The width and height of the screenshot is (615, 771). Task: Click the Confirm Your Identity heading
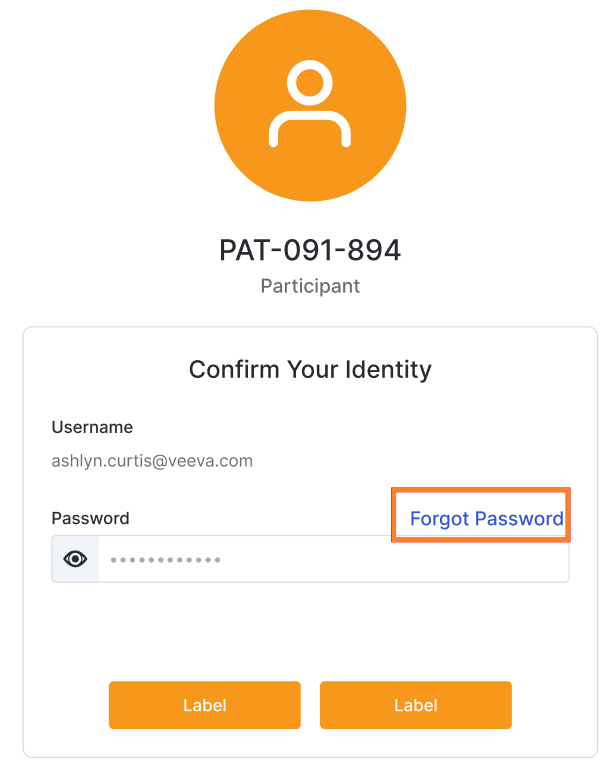coord(310,369)
